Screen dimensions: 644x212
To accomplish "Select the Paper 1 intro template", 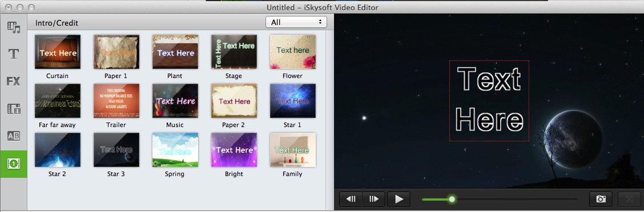I will 116,52.
